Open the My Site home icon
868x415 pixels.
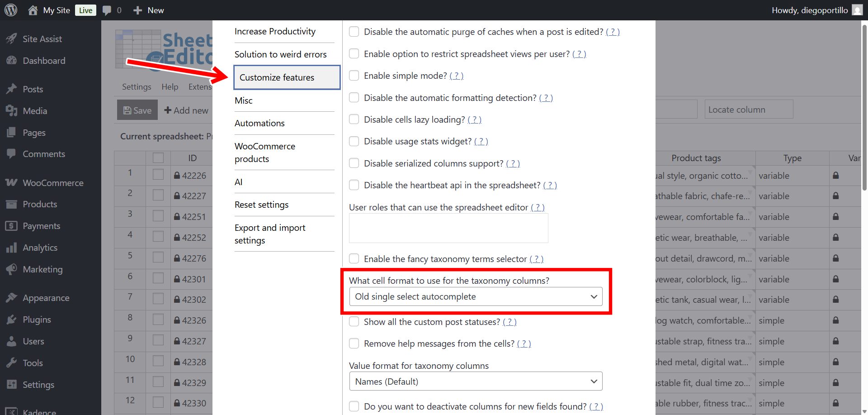[x=33, y=10]
